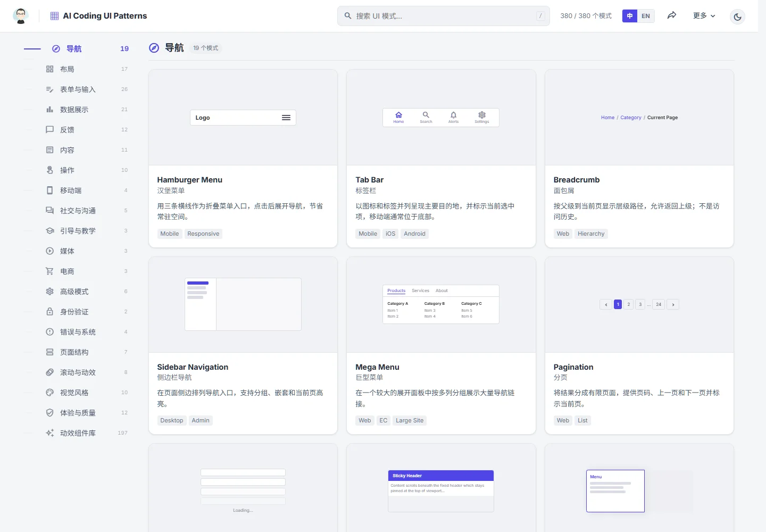
Task: Click the 操作 touch icon
Action: [x=49, y=170]
